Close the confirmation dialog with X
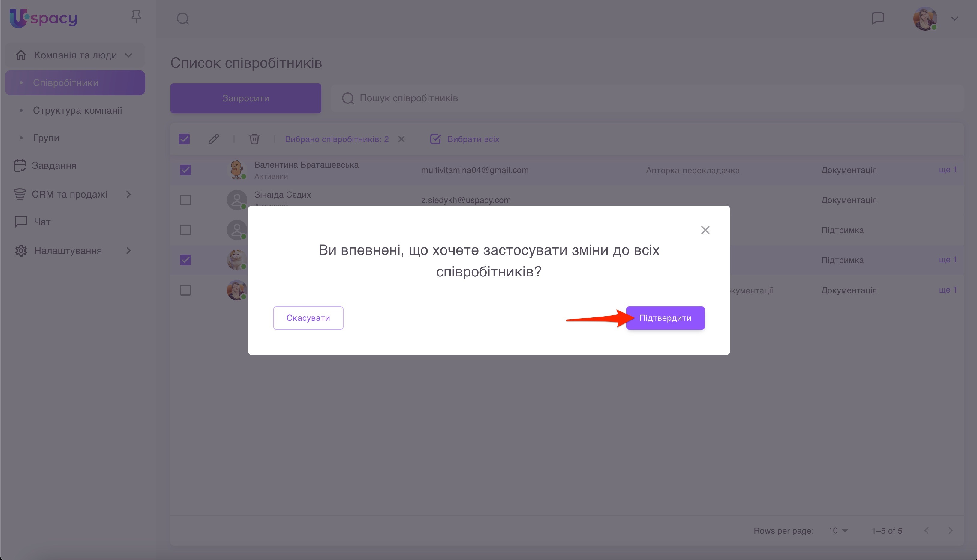The width and height of the screenshot is (977, 560). (705, 230)
